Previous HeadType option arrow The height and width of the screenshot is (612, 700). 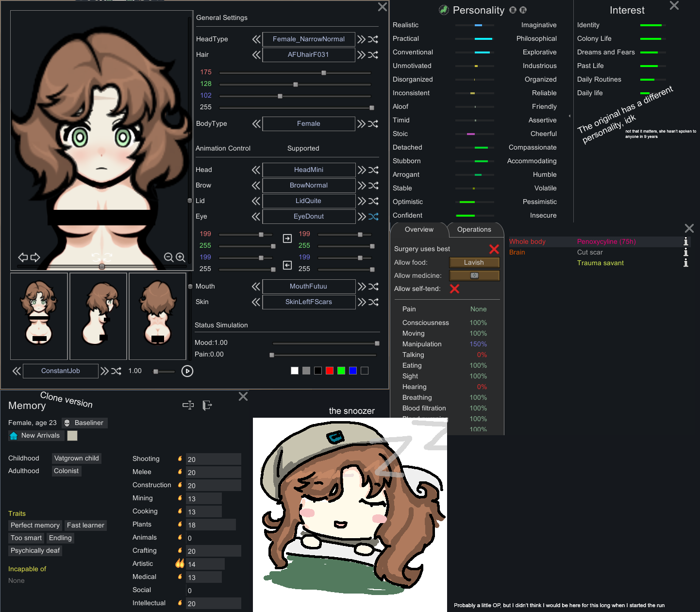[256, 39]
